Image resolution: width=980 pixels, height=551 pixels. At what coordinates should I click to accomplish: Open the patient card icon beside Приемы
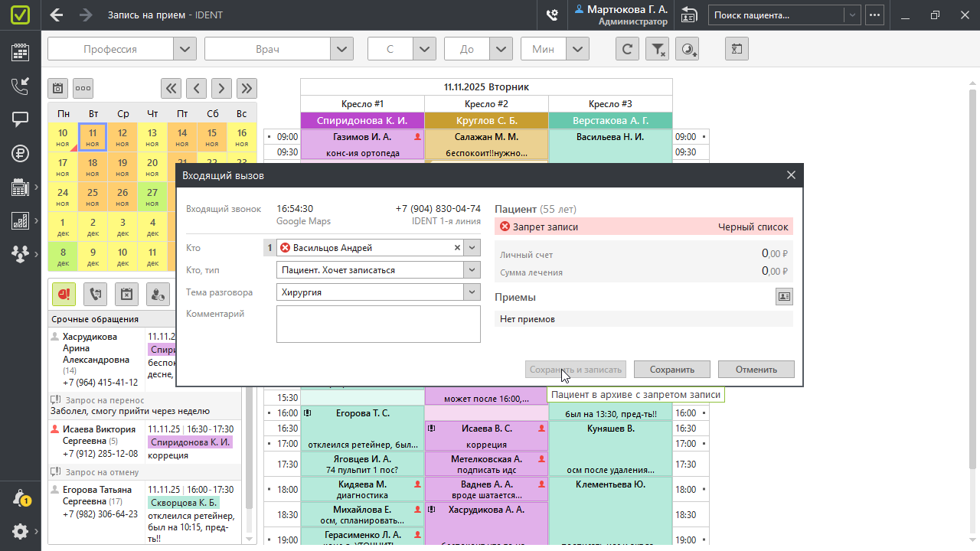(x=783, y=297)
